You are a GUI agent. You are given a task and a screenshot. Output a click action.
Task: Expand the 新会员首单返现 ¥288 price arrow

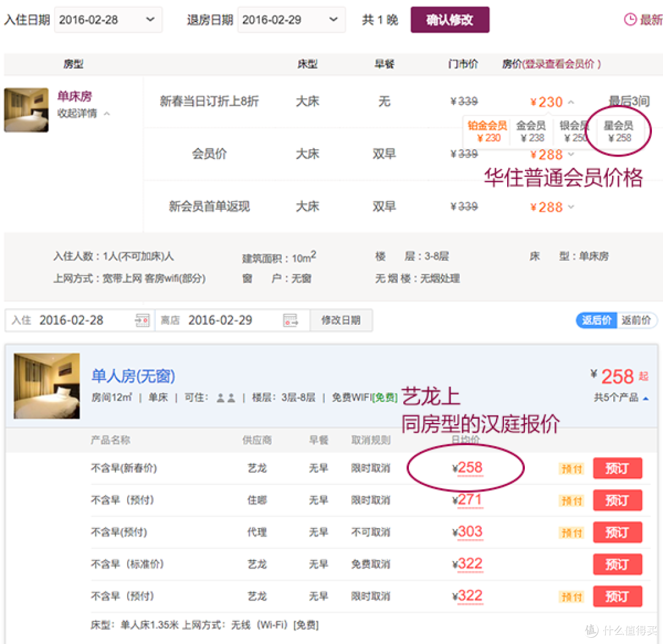point(571,207)
